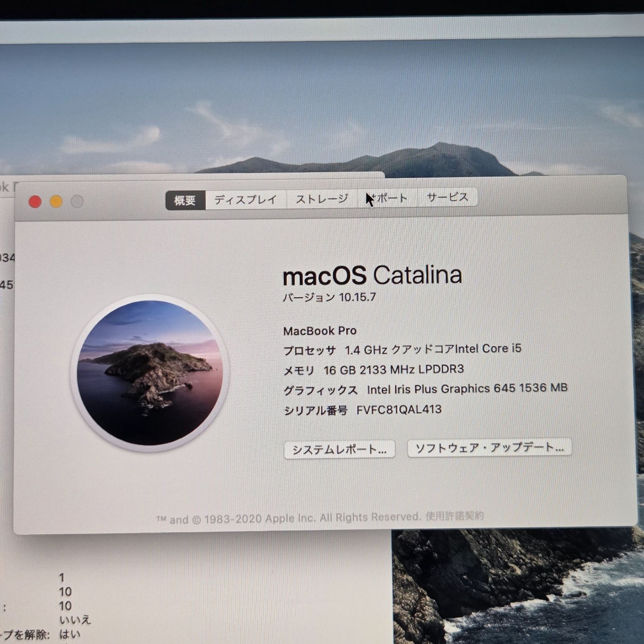Click the MacBook Pro model text

pos(320,331)
